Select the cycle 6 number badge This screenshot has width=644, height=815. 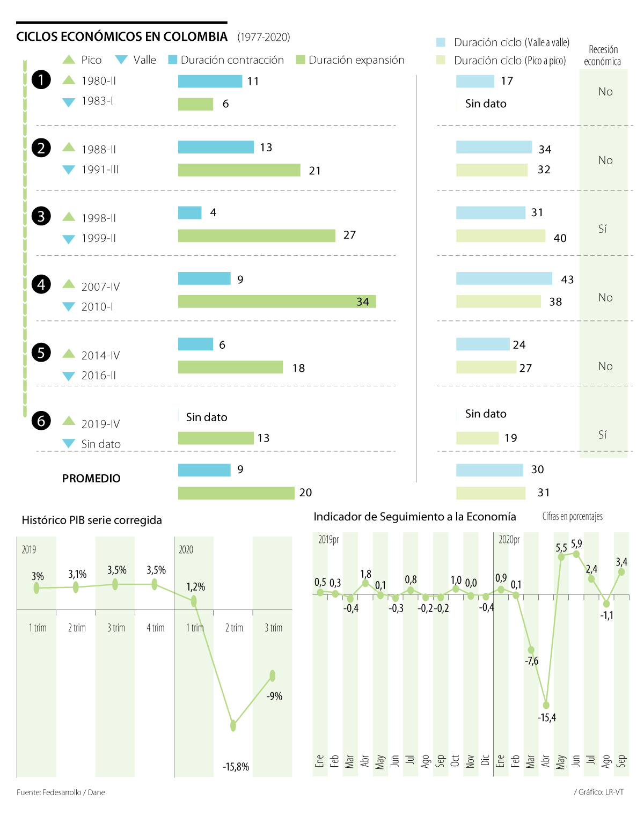point(41,421)
